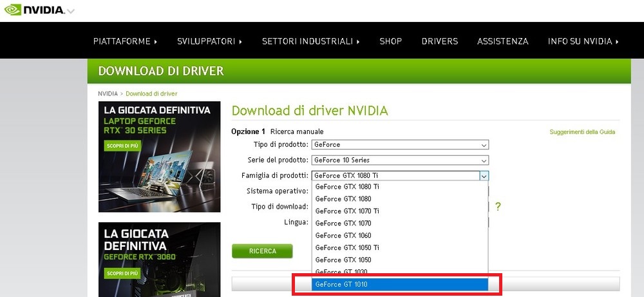Viewport: 644px width, 297px height.
Task: Open the GeForce RTX 3060 banner image
Action: coord(159,260)
